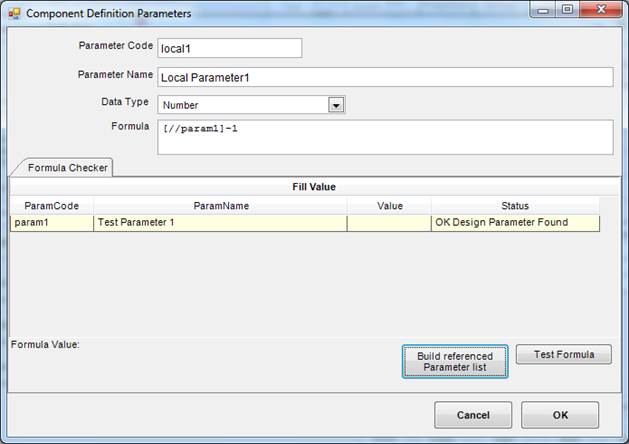
Task: Click the Status column header
Action: tap(515, 205)
